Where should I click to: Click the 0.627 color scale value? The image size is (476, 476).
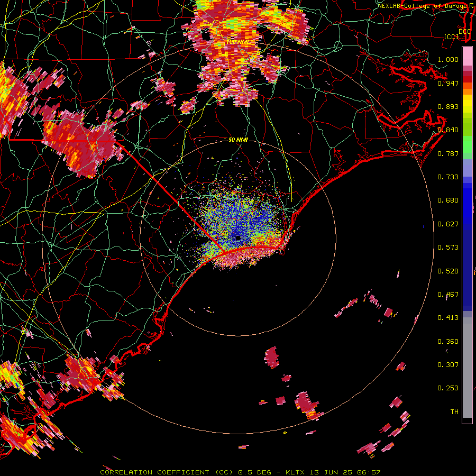448,224
